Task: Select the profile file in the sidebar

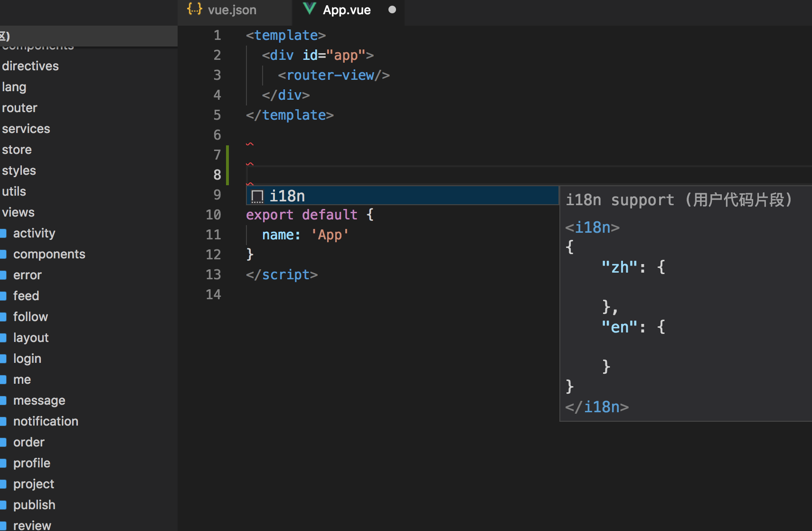Action: point(31,463)
